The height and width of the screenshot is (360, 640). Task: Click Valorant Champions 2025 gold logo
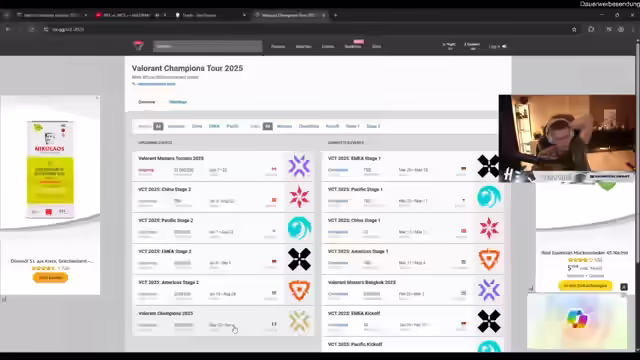pyautogui.click(x=299, y=321)
